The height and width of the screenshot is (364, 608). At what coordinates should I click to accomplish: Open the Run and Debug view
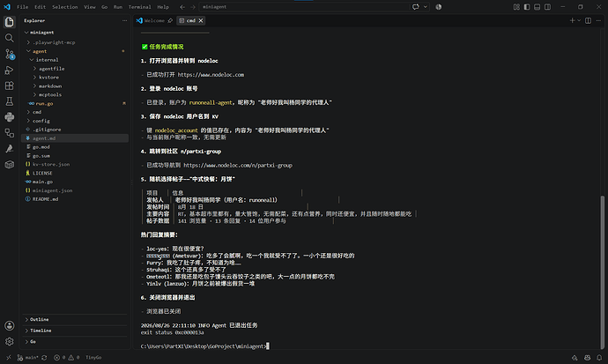[10, 70]
